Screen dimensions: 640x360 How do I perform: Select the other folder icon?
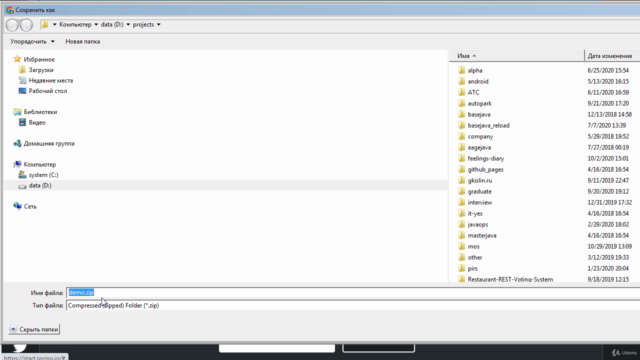pos(462,258)
